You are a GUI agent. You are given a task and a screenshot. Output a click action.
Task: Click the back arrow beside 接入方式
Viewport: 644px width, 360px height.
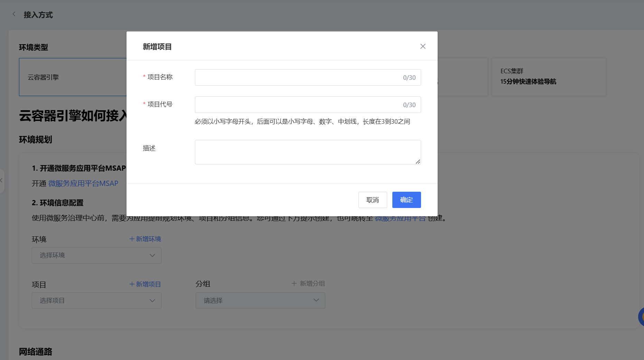(x=14, y=14)
